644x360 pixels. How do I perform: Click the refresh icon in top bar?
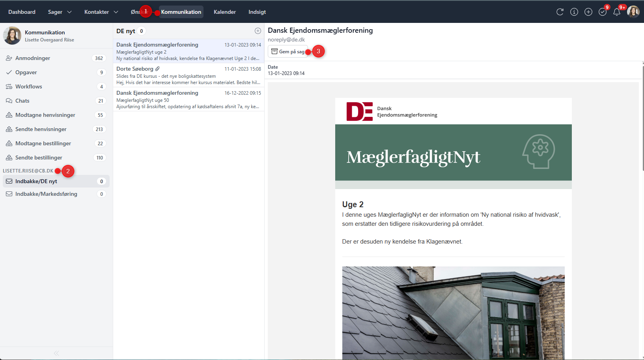click(560, 12)
